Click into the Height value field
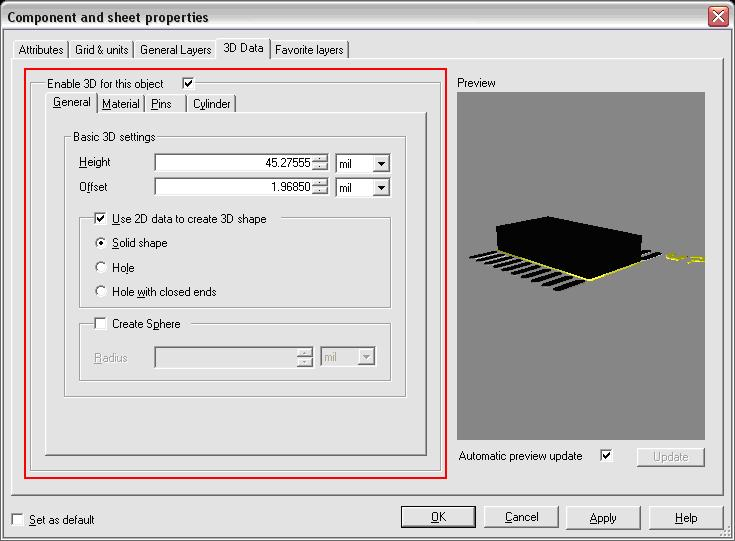Viewport: 735px width, 541px height. click(x=233, y=163)
